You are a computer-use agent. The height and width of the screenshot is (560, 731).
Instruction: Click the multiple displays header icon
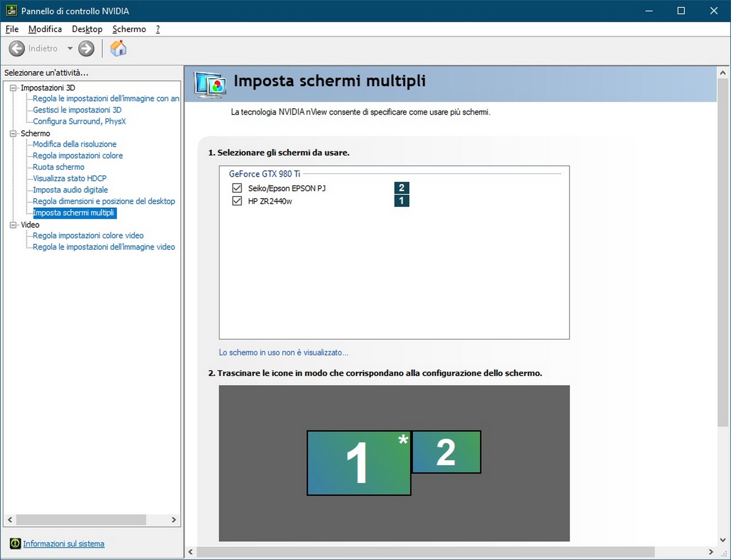click(x=210, y=84)
